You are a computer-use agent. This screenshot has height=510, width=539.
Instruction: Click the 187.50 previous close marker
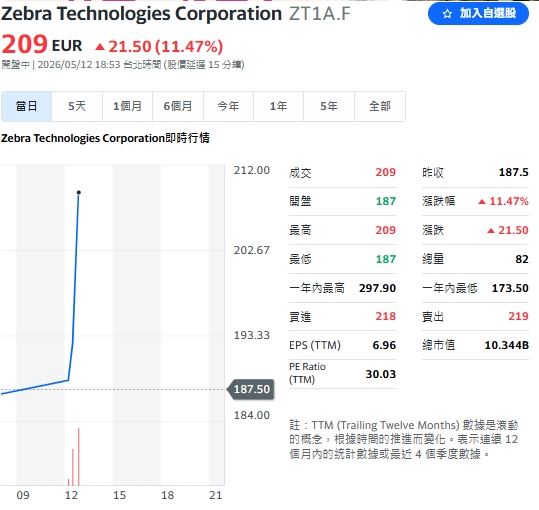click(251, 389)
